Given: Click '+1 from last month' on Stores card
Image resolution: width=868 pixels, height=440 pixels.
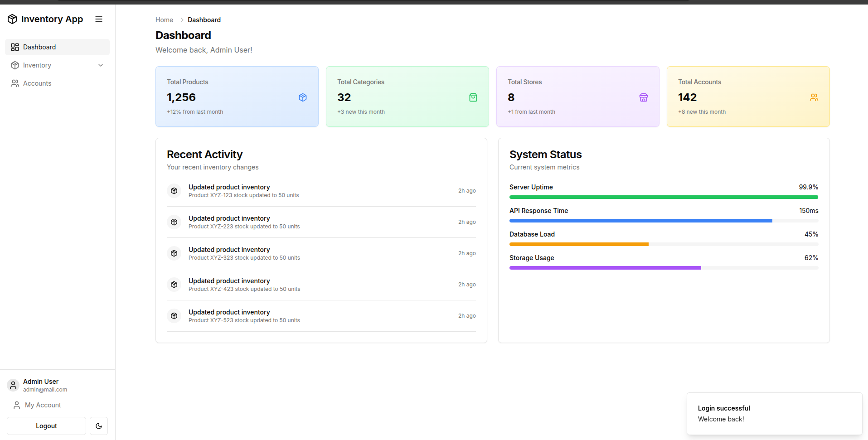Looking at the screenshot, I should [531, 112].
